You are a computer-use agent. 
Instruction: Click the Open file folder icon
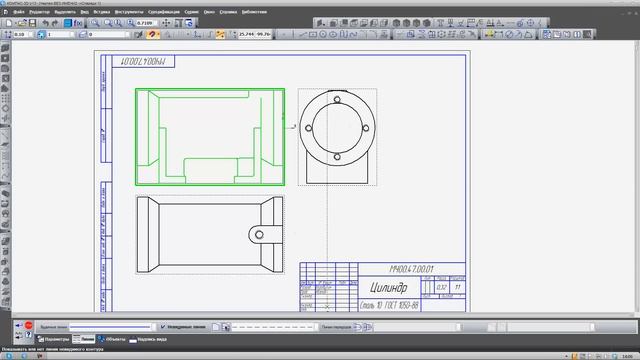tap(22, 23)
